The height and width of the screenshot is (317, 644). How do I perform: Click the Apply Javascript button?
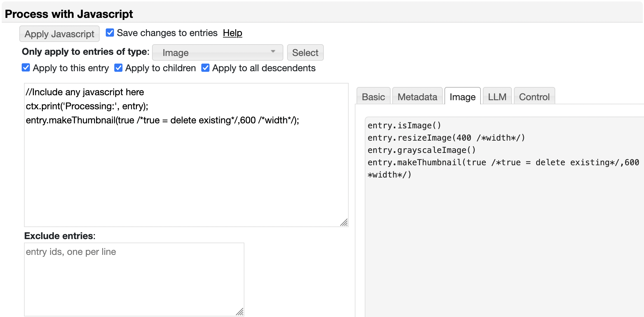click(59, 34)
